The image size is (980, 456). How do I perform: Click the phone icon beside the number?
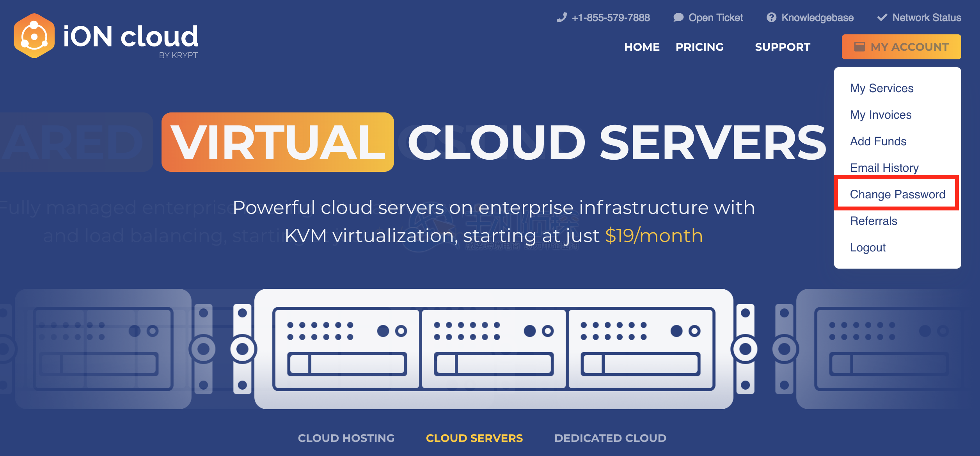[561, 18]
